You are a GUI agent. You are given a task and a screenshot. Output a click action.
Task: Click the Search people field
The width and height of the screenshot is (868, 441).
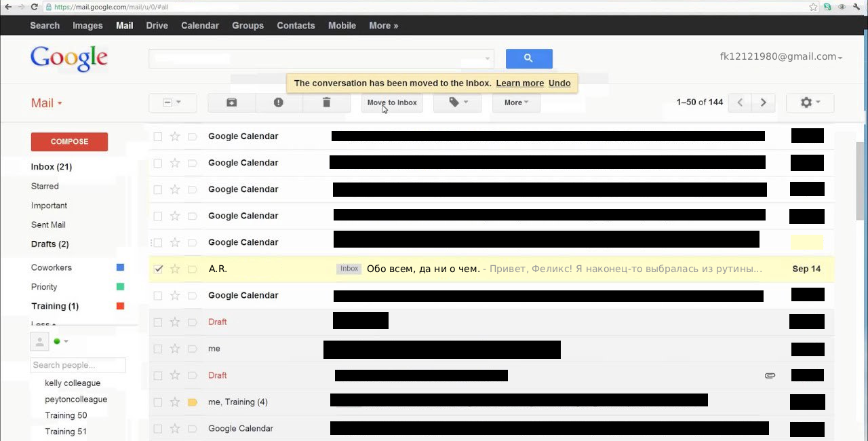click(x=78, y=365)
